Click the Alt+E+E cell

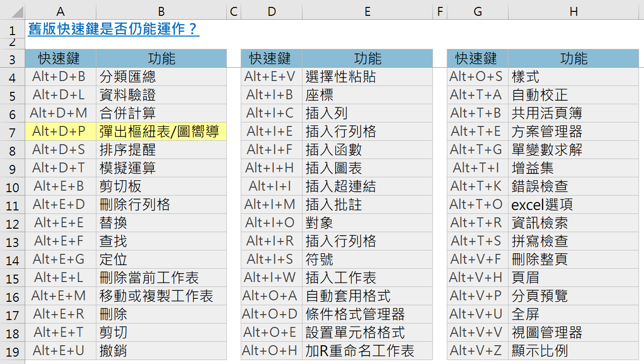[60, 223]
